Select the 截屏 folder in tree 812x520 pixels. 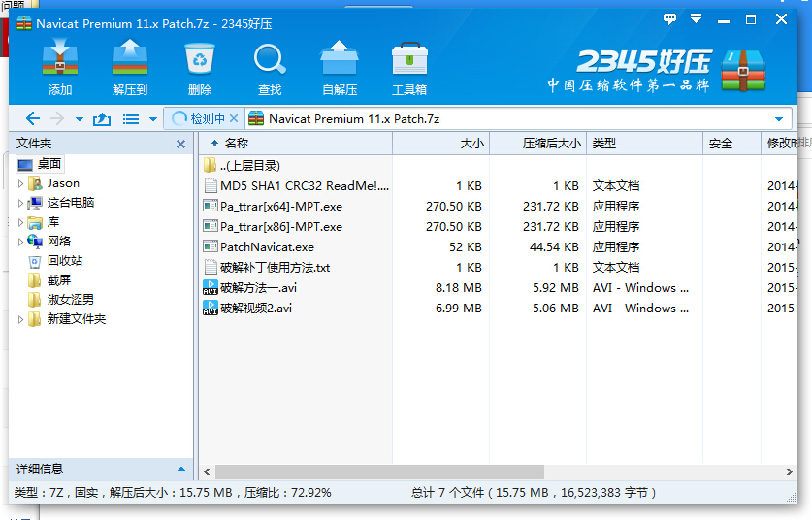49,280
